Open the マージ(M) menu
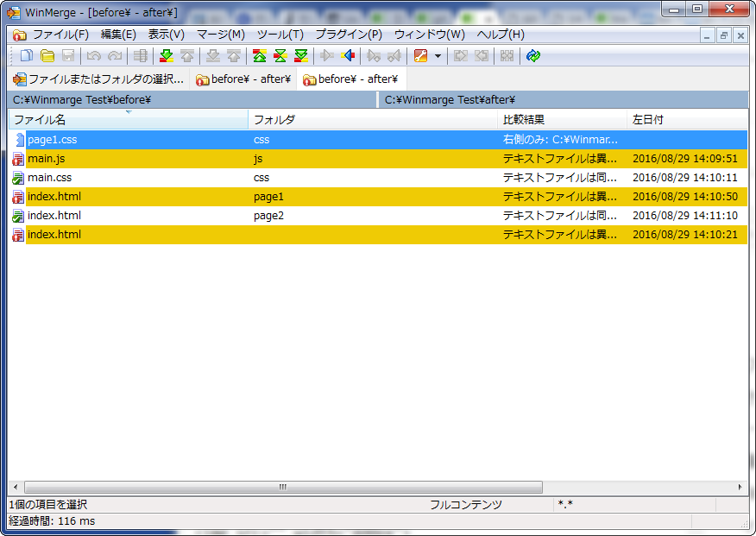Screen dimensions: 756x536 pyautogui.click(x=220, y=35)
